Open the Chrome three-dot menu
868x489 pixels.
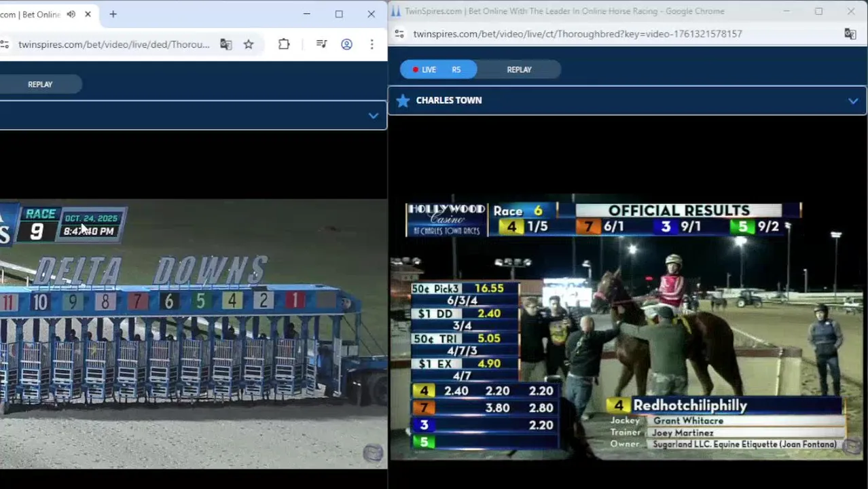[372, 45]
